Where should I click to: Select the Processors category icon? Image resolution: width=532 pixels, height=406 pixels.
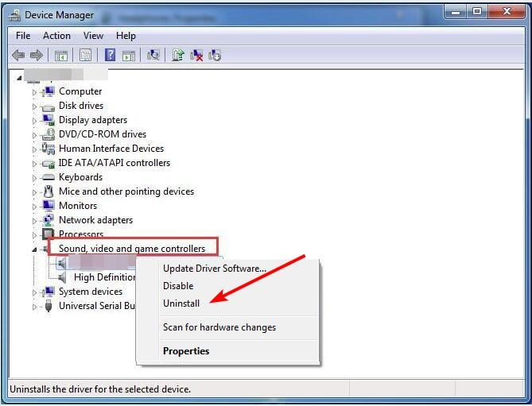pos(48,234)
